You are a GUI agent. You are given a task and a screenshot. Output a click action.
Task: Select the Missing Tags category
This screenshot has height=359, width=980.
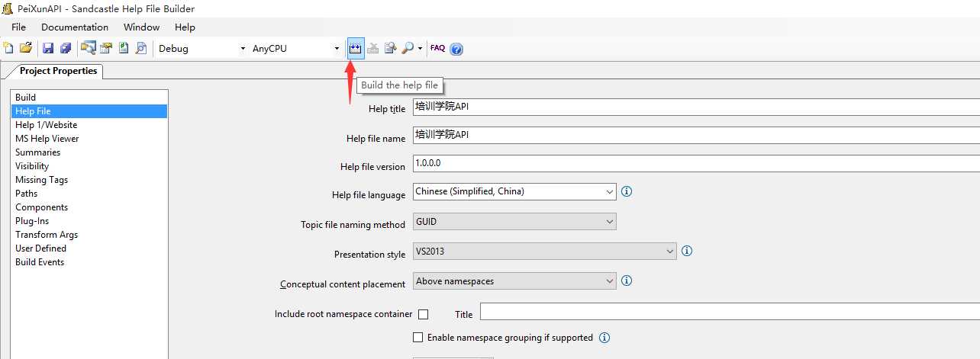click(x=89, y=180)
